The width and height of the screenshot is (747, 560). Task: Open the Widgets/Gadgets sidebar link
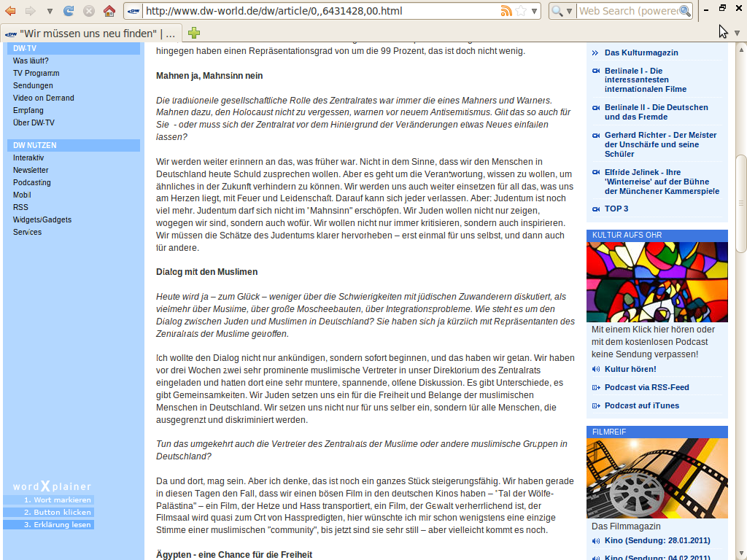point(42,220)
